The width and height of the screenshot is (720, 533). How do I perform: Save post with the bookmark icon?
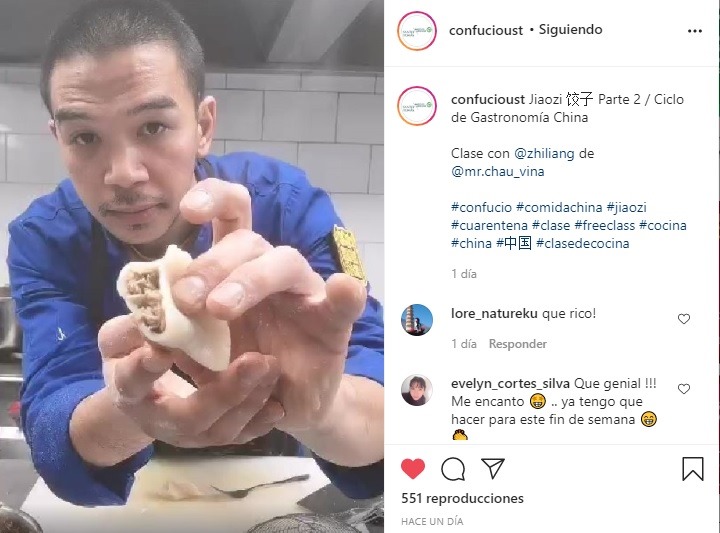pyautogui.click(x=692, y=468)
